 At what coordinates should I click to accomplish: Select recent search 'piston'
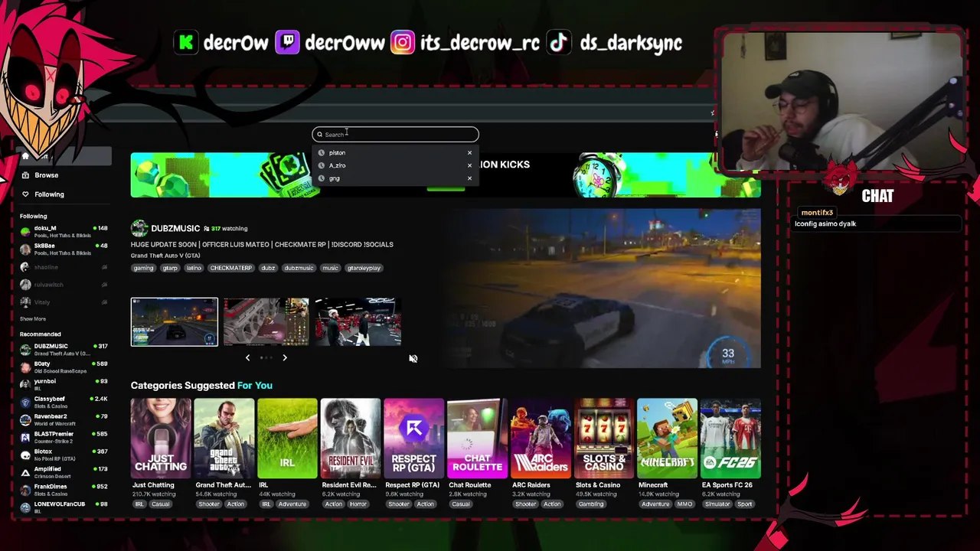pos(337,153)
